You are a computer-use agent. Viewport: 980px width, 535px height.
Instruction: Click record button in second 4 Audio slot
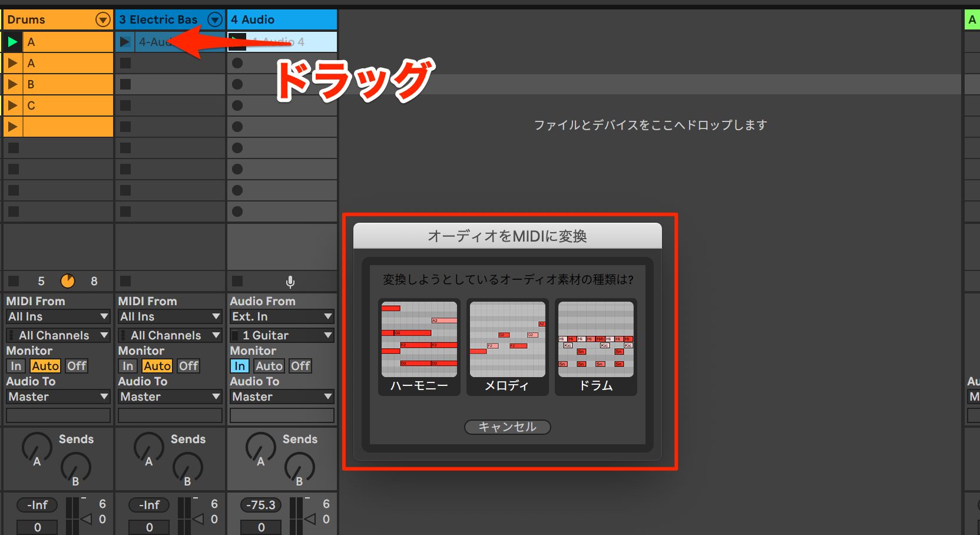[x=237, y=63]
